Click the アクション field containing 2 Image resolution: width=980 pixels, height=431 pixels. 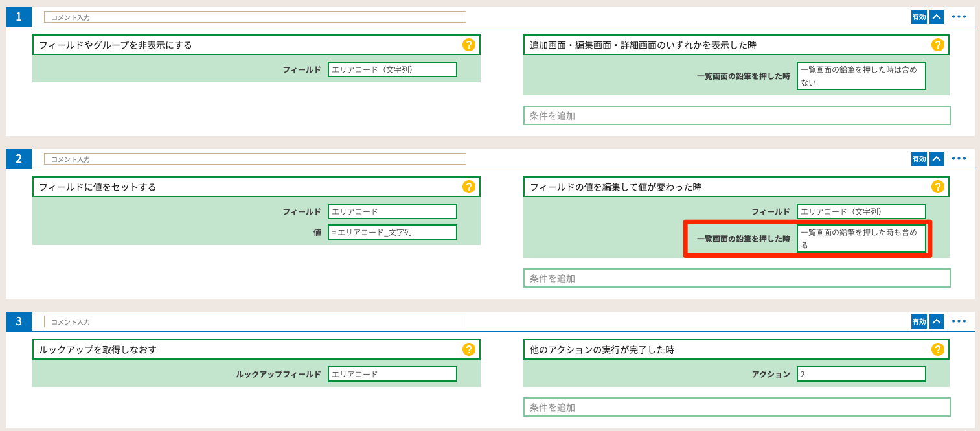(x=861, y=374)
